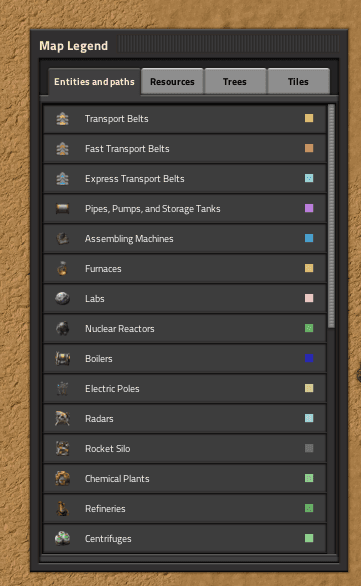Screen dimensions: 361x586
Task: Select the Tiles tab
Action: click(x=298, y=81)
